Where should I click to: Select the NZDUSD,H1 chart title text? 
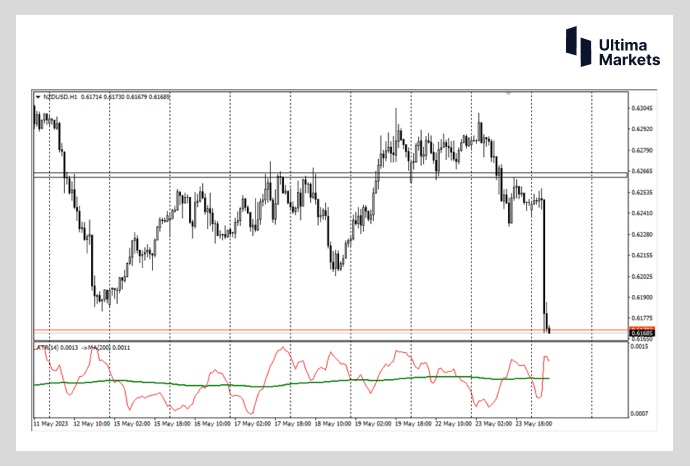pyautogui.click(x=60, y=97)
